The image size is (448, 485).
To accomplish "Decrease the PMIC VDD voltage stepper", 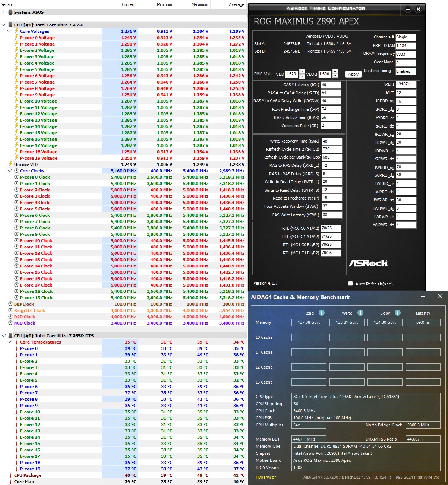I will [x=302, y=76].
